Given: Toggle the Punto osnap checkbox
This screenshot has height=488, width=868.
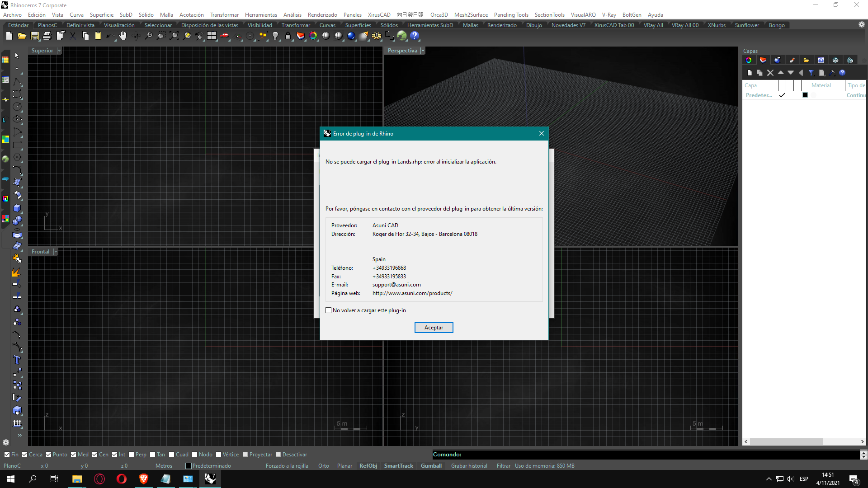Looking at the screenshot, I should (x=48, y=455).
